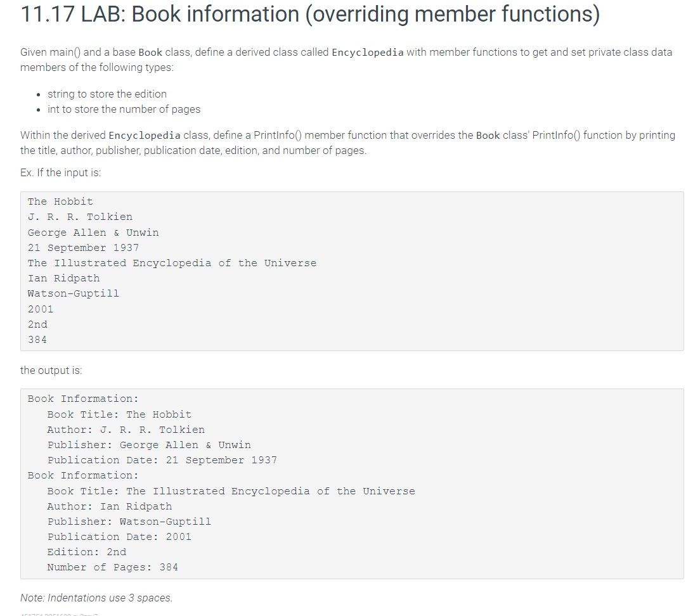Select the output example code box

(349, 482)
